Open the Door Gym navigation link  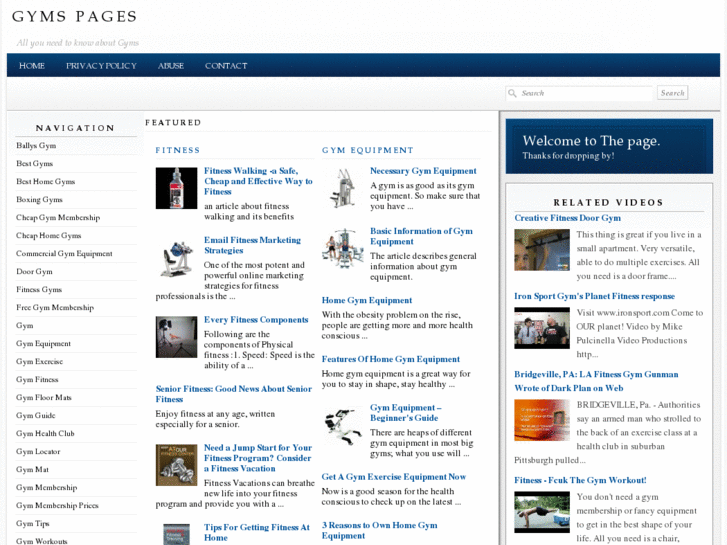(34, 272)
